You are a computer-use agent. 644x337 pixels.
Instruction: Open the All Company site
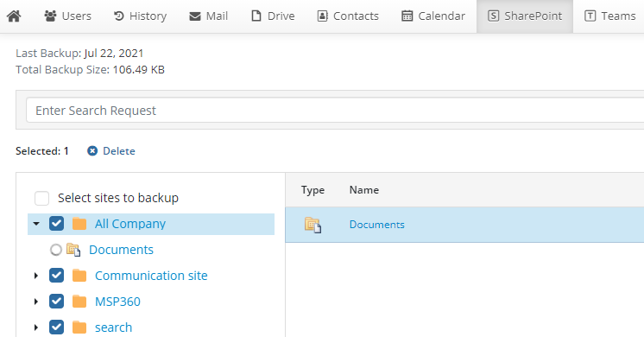pos(130,224)
